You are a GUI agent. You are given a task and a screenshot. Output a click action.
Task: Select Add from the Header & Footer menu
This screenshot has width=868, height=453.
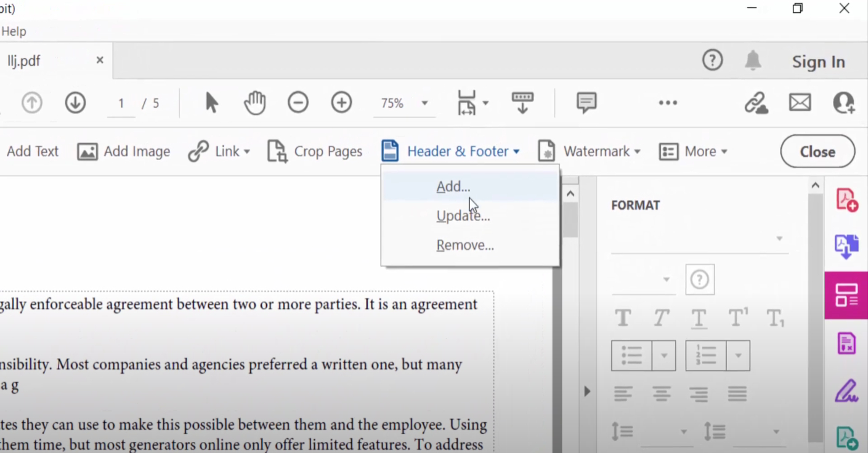point(453,186)
